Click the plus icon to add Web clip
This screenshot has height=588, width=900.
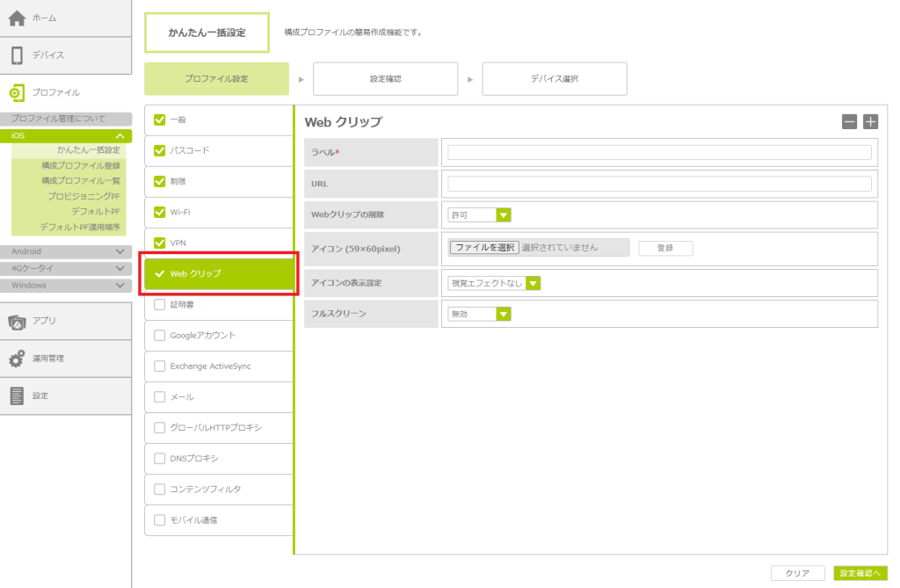pos(870,122)
